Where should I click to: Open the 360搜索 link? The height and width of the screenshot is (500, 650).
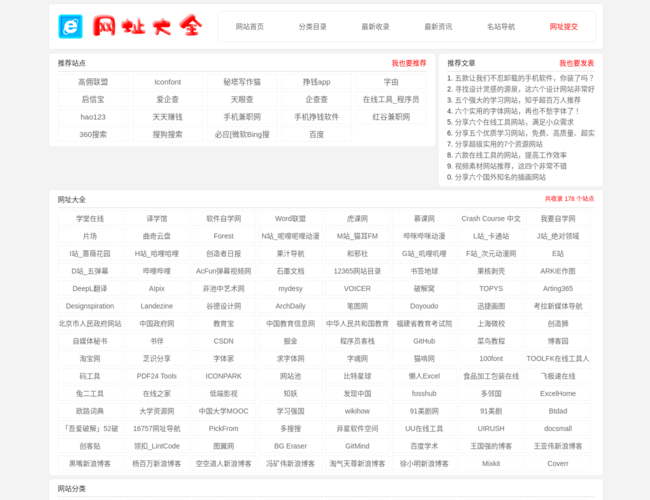(x=93, y=134)
